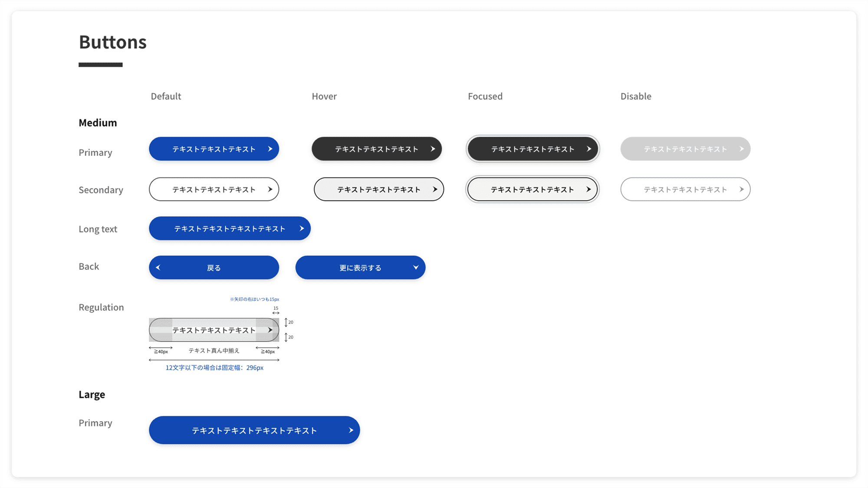Click chevron arrow on Default Secondary outlined button
Viewport: 868px width, 488px height.
click(270, 189)
